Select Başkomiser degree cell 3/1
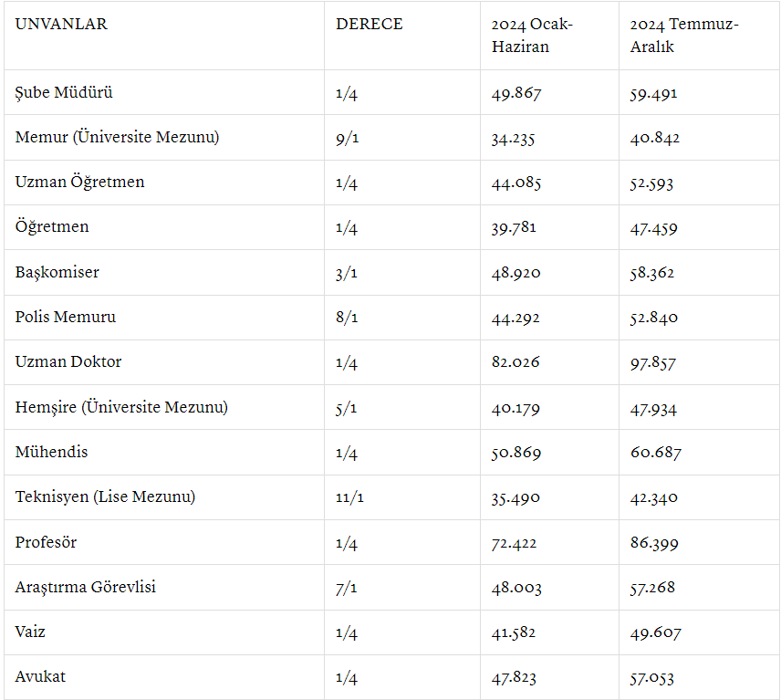Image resolution: width=781 pixels, height=700 pixels. point(347,273)
